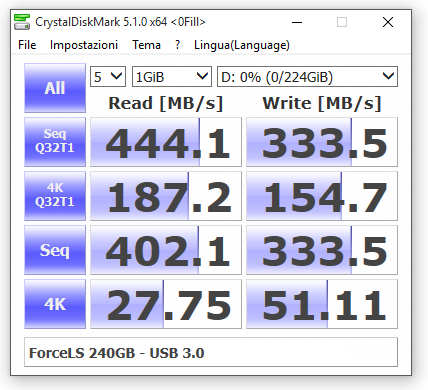This screenshot has height=390, width=428.
Task: Start the 4K test
Action: [x=55, y=304]
